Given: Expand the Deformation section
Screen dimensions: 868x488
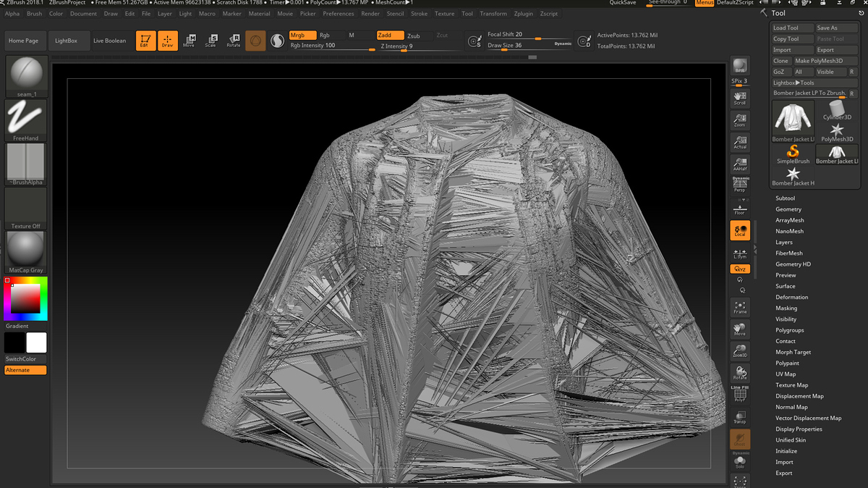Looking at the screenshot, I should (x=792, y=297).
